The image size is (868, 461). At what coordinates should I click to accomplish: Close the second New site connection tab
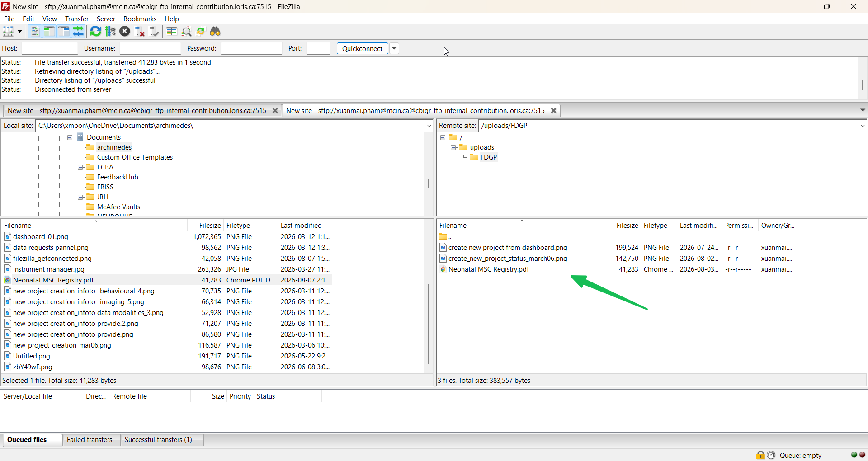coord(553,111)
